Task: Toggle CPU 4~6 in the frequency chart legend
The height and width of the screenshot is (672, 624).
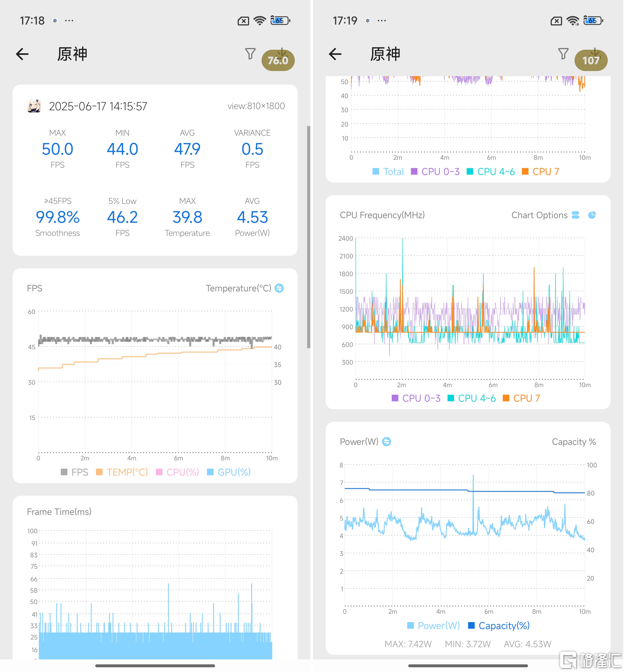Action: pos(471,398)
